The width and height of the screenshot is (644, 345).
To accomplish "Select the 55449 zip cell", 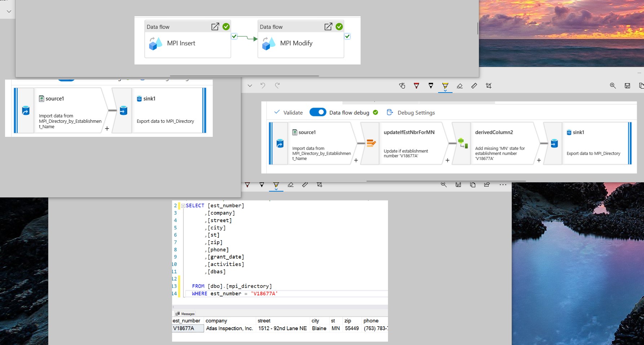I will (352, 328).
